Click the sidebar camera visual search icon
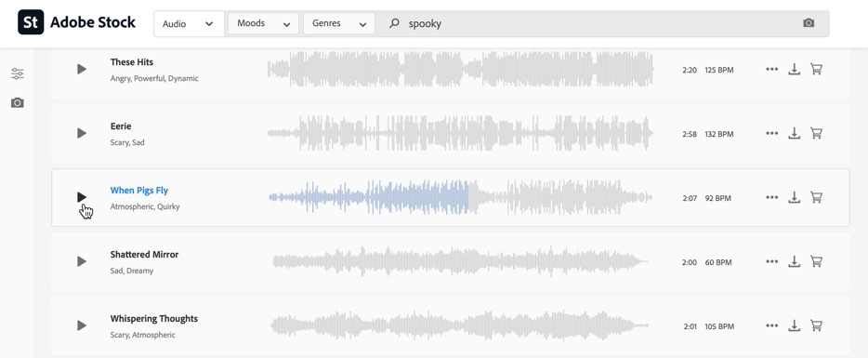The image size is (868, 358). [x=18, y=102]
